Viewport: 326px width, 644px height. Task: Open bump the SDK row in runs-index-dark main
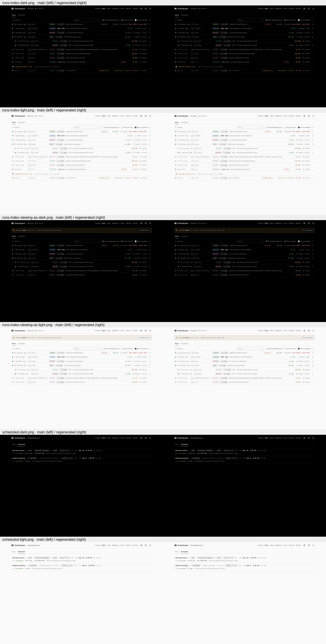pyautogui.click(x=81, y=70)
